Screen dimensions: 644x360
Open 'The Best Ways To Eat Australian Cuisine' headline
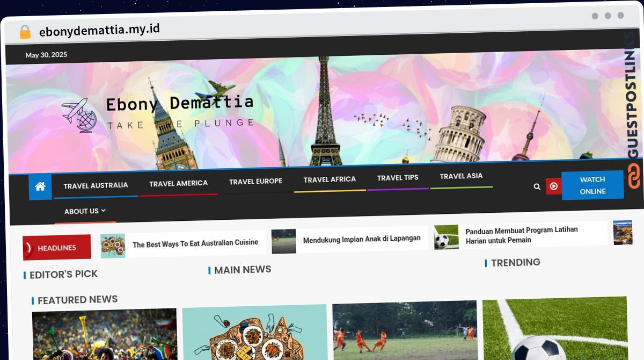coord(195,243)
